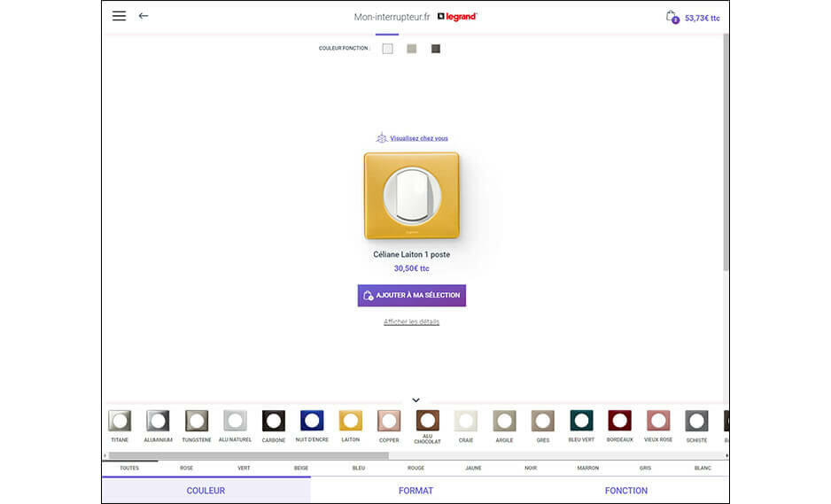This screenshot has height=504, width=831.
Task: Open the hamburger menu
Action: tap(119, 16)
